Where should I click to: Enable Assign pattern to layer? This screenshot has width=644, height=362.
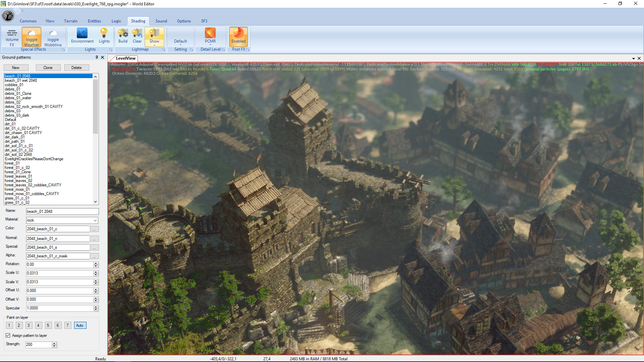click(x=8, y=336)
